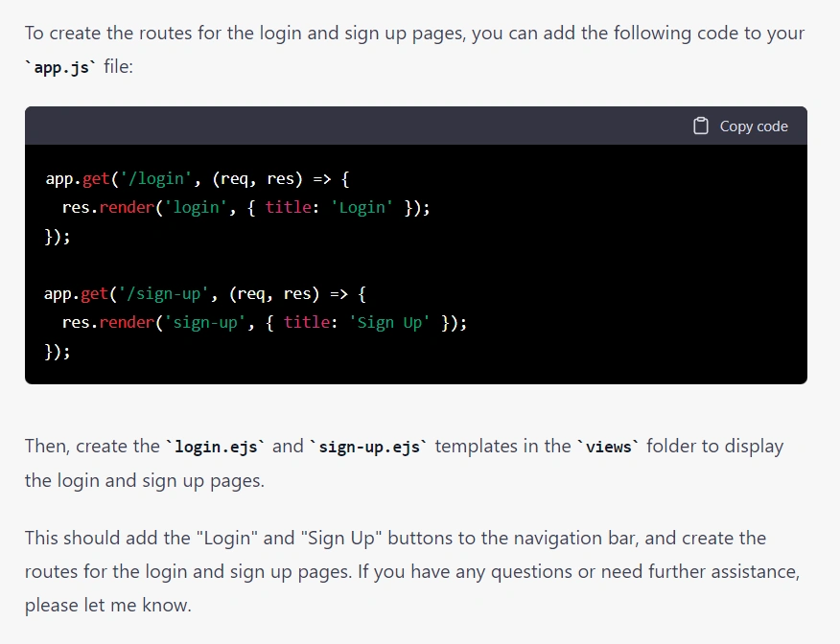Click the app.js inline code text
The height and width of the screenshot is (644, 840).
[61, 67]
